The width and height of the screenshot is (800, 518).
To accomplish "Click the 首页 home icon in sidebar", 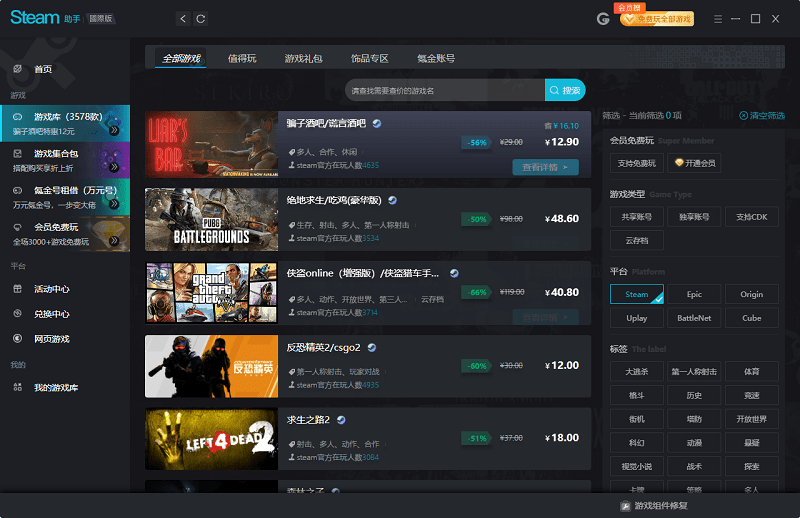I will (x=17, y=69).
